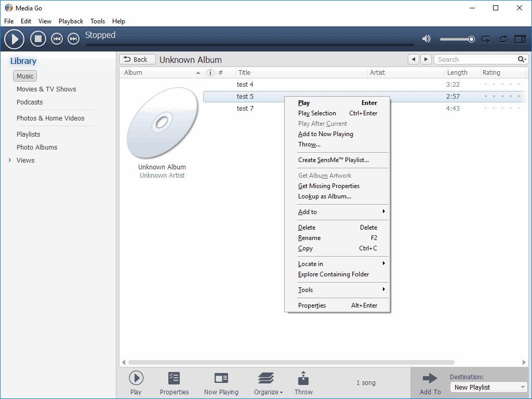Sort by Length column header
Viewport: 532px width, 399px height.
click(462, 73)
